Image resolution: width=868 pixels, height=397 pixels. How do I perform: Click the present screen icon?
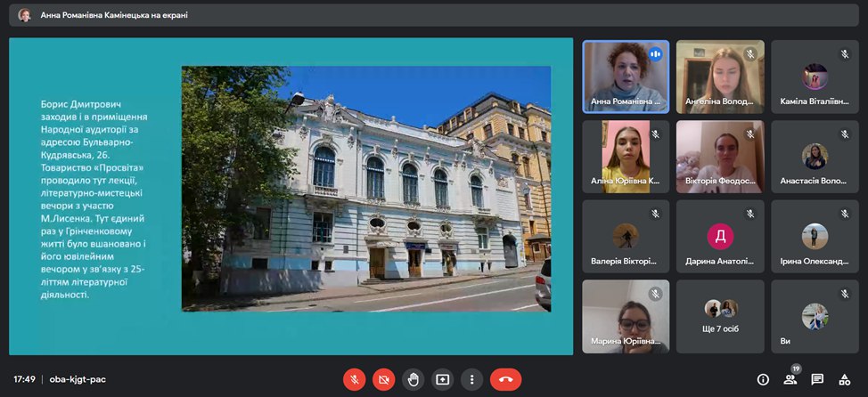[x=442, y=378]
